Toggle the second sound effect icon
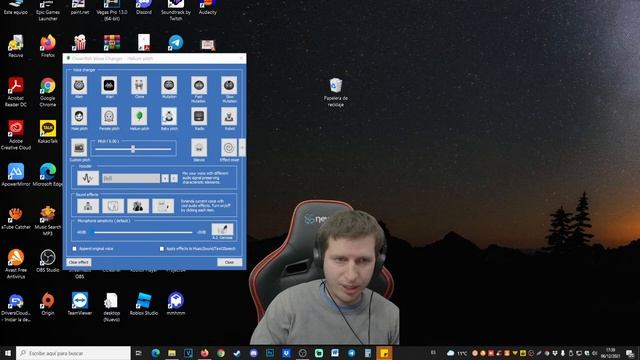 (x=113, y=206)
